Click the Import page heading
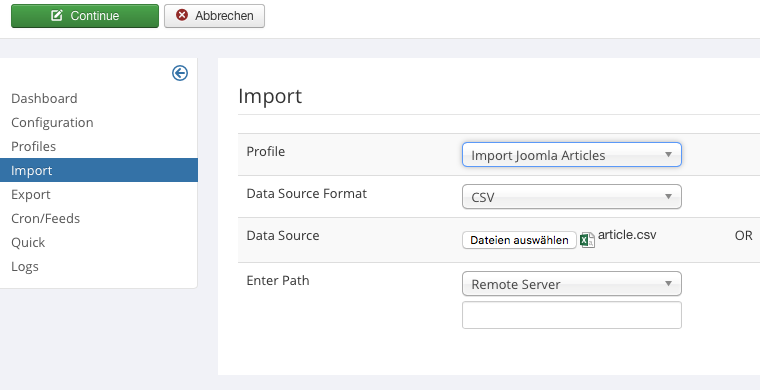The image size is (760, 390). click(x=270, y=96)
